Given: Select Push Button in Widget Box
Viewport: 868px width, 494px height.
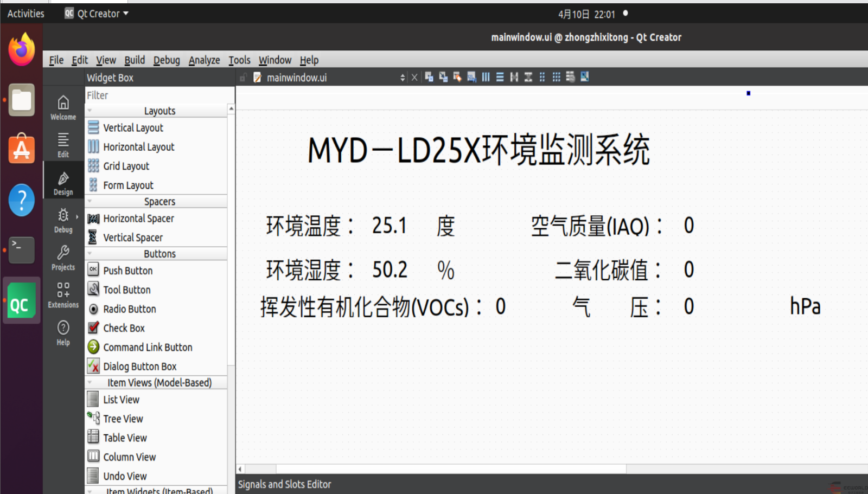Looking at the screenshot, I should [127, 271].
